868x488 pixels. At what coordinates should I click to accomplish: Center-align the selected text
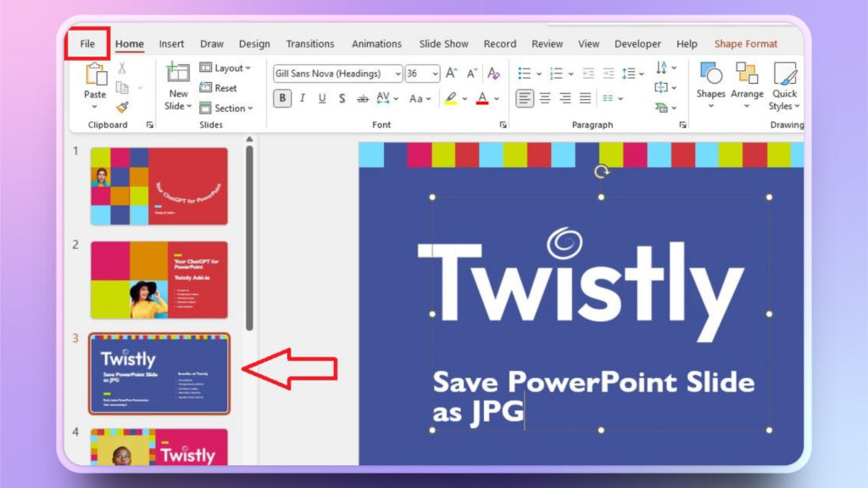click(545, 98)
